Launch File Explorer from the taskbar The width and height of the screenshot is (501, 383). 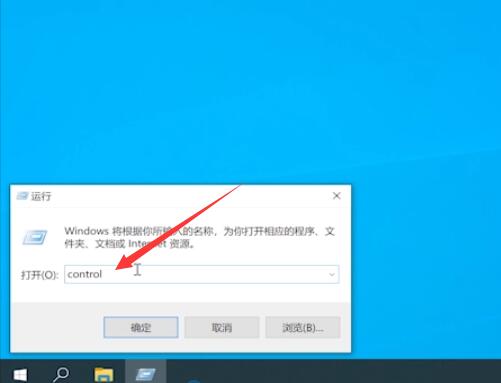click(104, 374)
